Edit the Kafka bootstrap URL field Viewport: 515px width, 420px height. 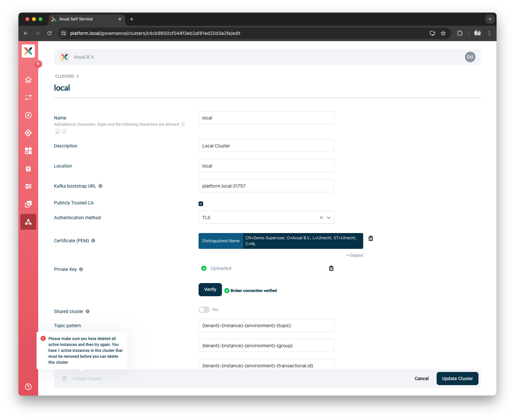click(266, 186)
